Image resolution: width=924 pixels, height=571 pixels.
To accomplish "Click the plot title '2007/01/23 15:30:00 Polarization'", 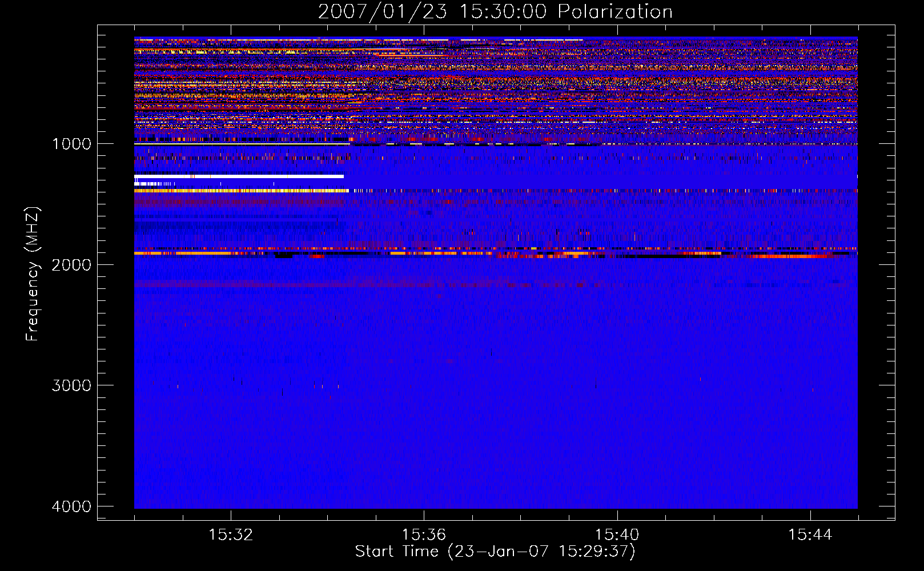I will (x=495, y=11).
